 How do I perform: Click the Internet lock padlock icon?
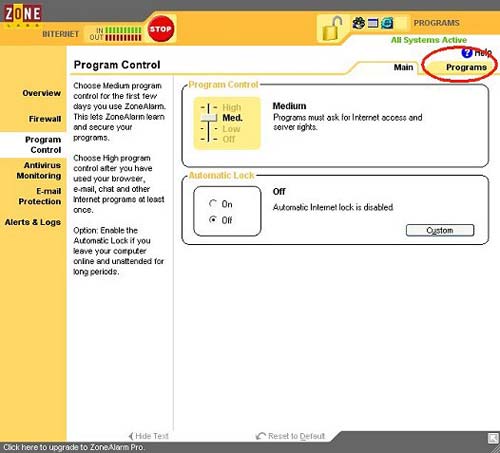(332, 28)
